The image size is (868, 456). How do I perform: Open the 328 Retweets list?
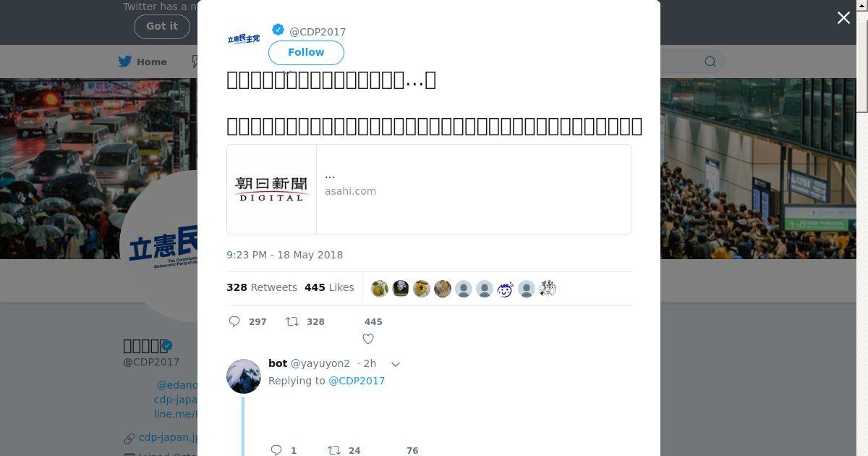click(262, 287)
